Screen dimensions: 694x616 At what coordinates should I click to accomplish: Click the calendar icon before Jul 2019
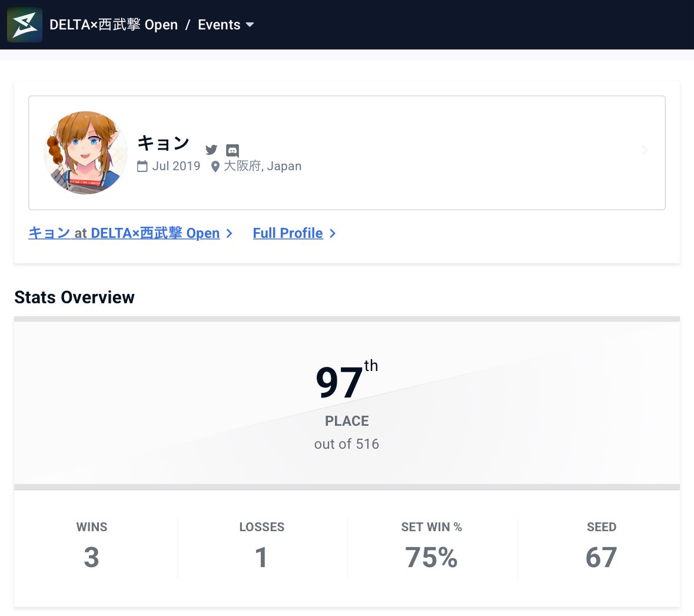pyautogui.click(x=142, y=166)
